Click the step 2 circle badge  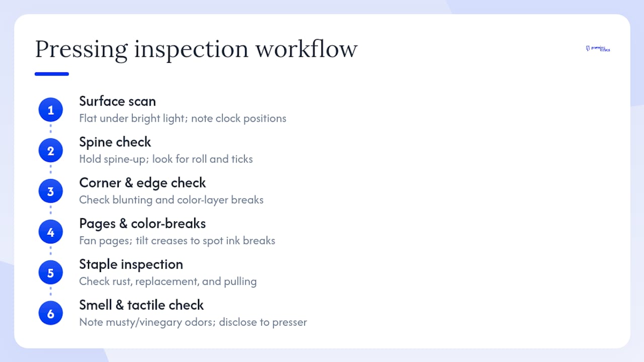tap(50, 150)
